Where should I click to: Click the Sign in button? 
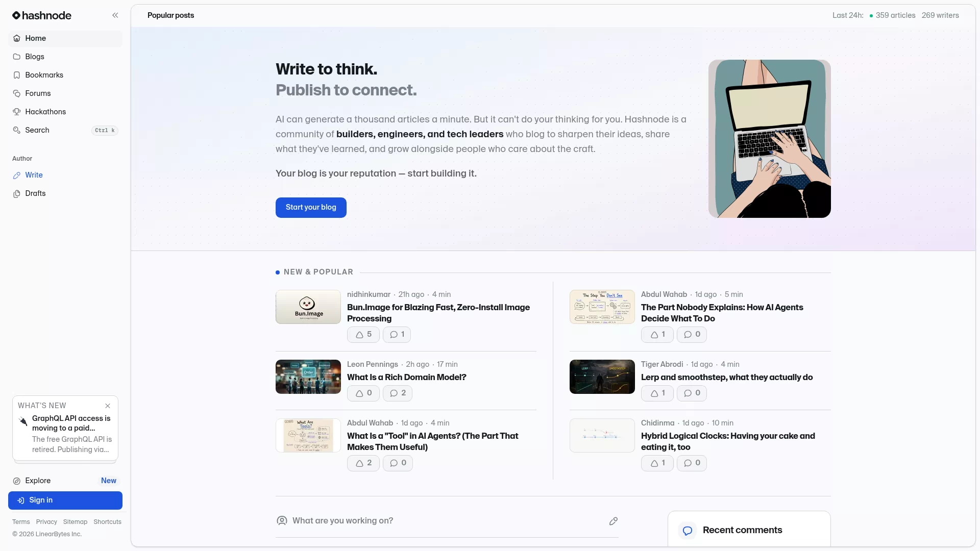pos(65,500)
